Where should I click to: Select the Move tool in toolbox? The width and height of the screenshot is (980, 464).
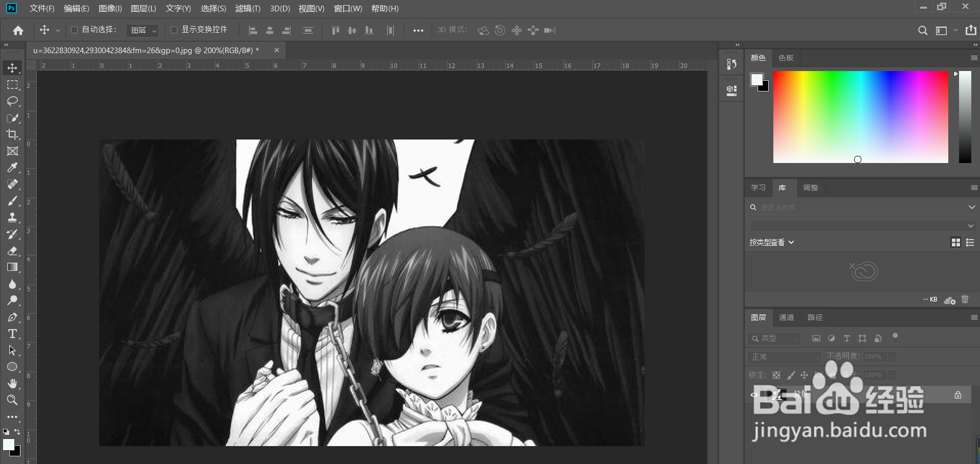12,68
